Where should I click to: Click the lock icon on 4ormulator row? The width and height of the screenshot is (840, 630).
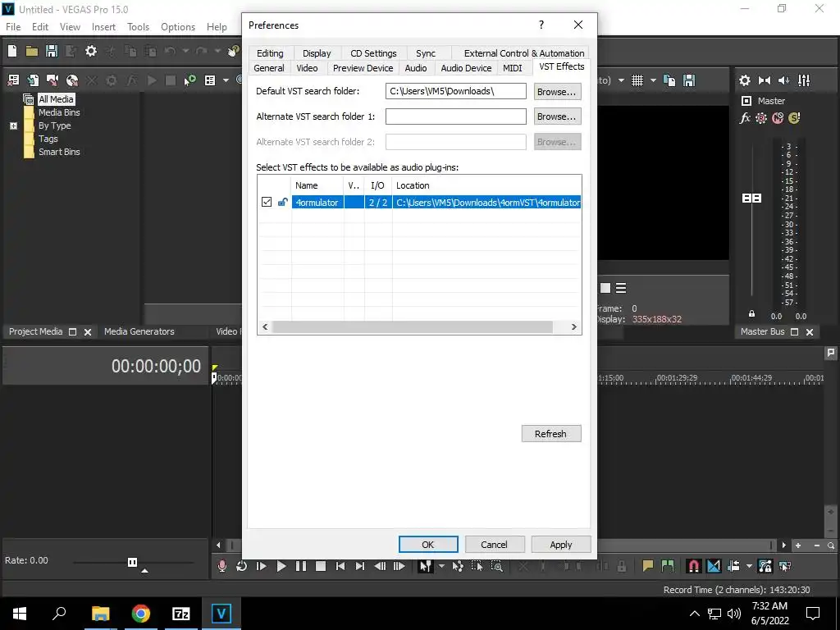click(282, 202)
